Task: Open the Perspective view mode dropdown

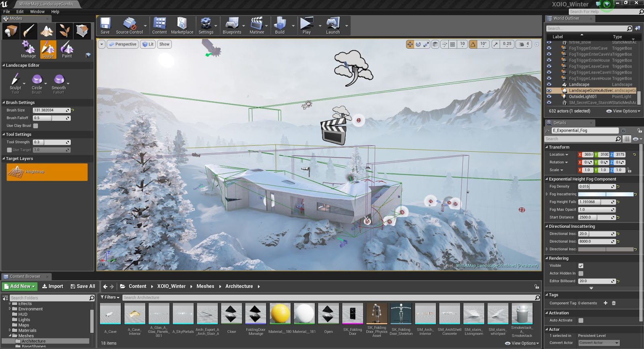Action: tap(123, 44)
